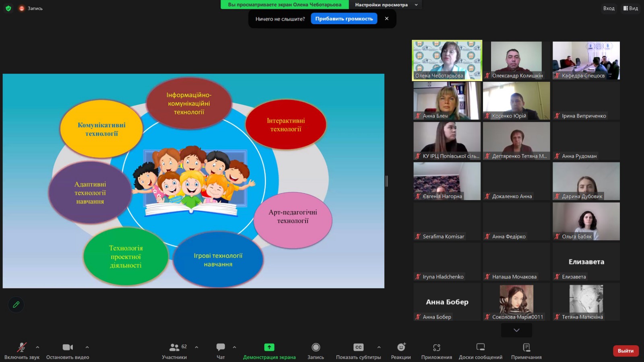Stop video with Остановить видео
Viewport: 644px width, 362px height.
pyautogui.click(x=68, y=347)
